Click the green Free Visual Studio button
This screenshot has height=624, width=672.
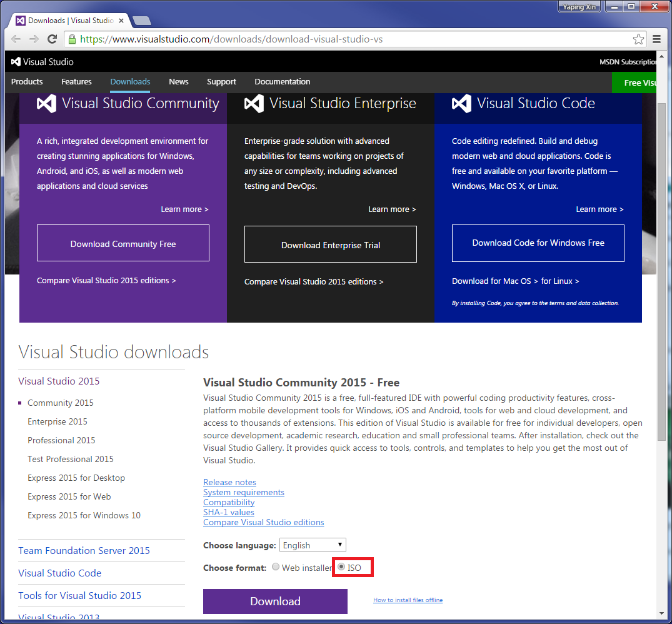(x=634, y=83)
